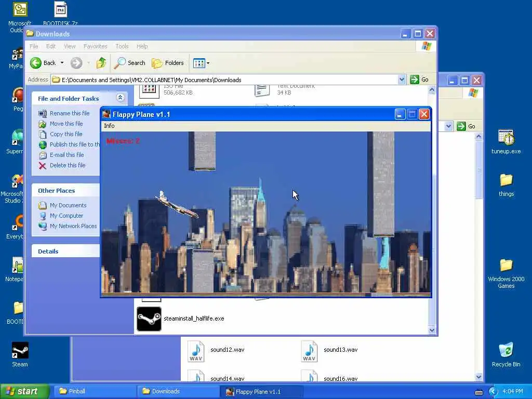Click the Downloads scrollbar up arrow
This screenshot has width=532, height=399.
(x=432, y=90)
